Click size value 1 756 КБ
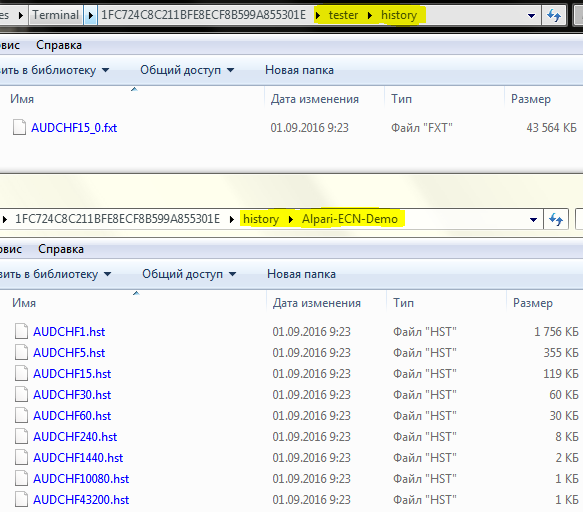 coord(556,332)
